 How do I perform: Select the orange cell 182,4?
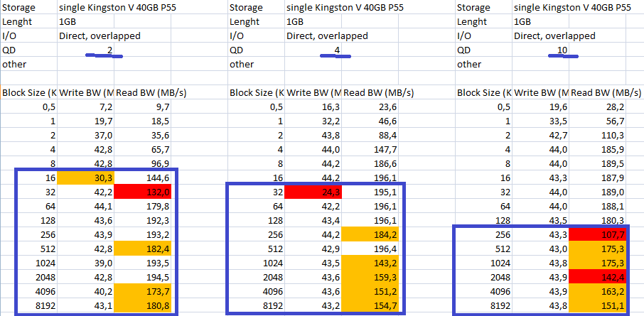pos(142,249)
